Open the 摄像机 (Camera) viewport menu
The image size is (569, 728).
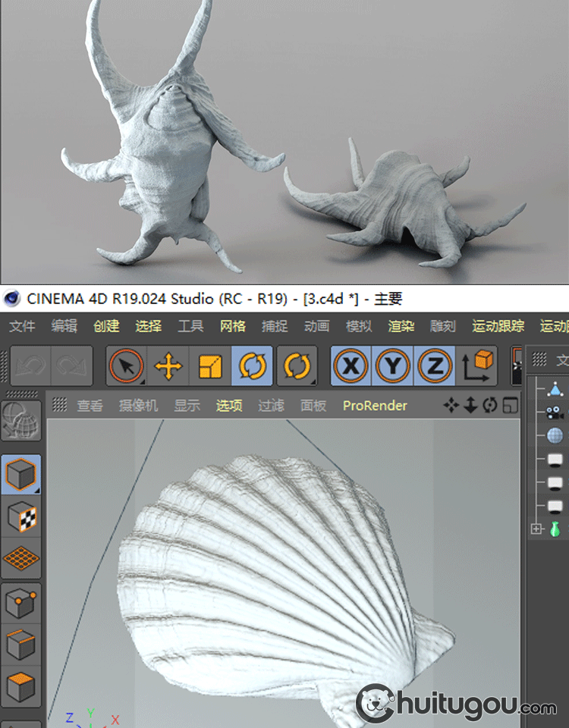click(138, 406)
